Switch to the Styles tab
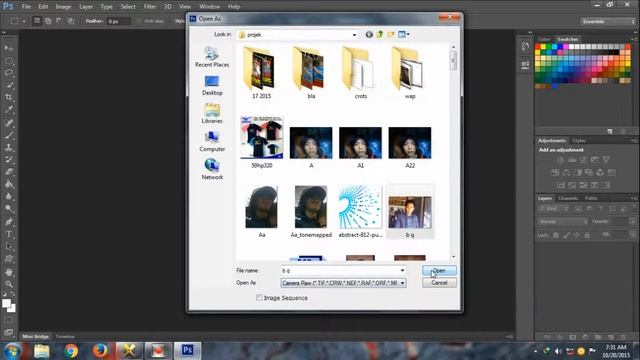The height and width of the screenshot is (360, 640). 579,140
